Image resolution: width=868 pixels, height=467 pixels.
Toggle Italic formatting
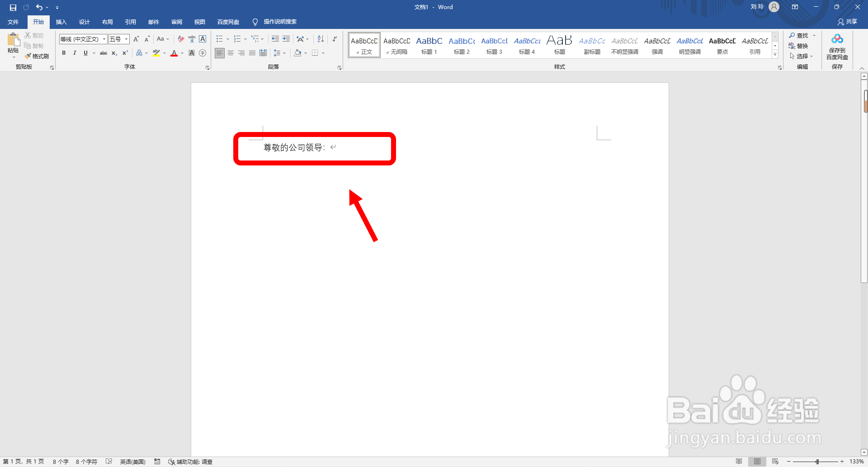75,53
